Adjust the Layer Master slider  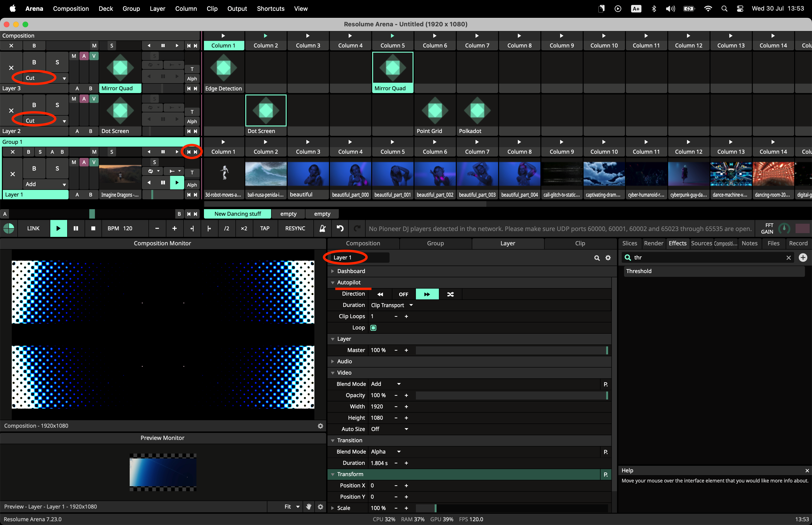(x=511, y=350)
